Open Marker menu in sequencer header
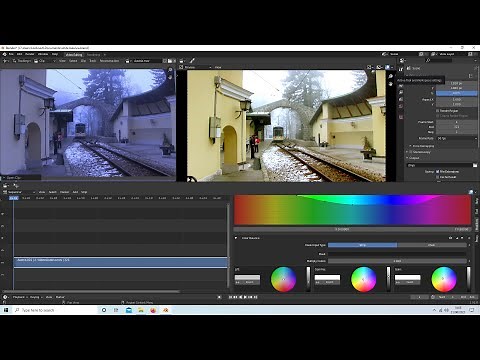The width and height of the screenshot is (480, 360). (64, 192)
